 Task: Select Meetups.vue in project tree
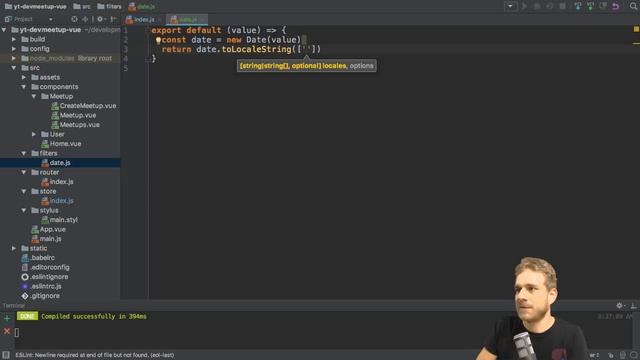pyautogui.click(x=76, y=124)
